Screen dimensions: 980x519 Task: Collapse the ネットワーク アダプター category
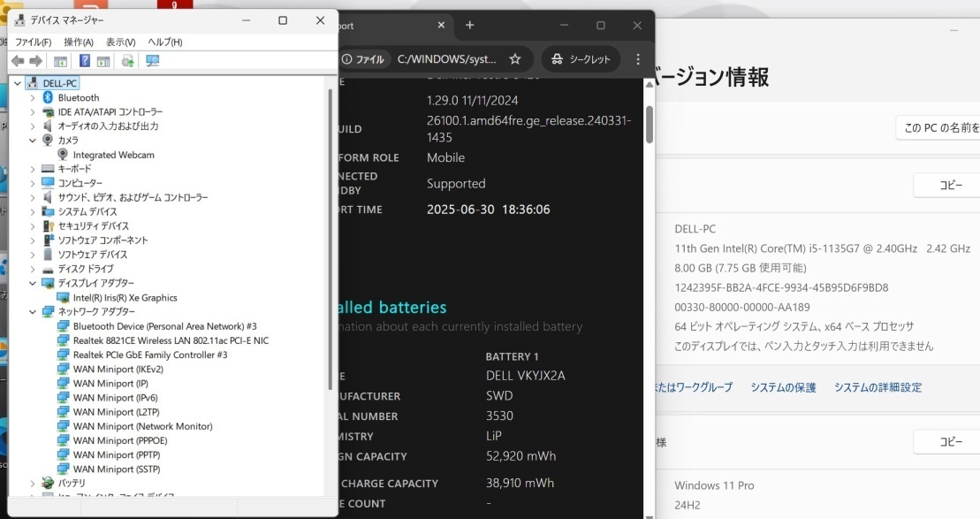(x=33, y=311)
